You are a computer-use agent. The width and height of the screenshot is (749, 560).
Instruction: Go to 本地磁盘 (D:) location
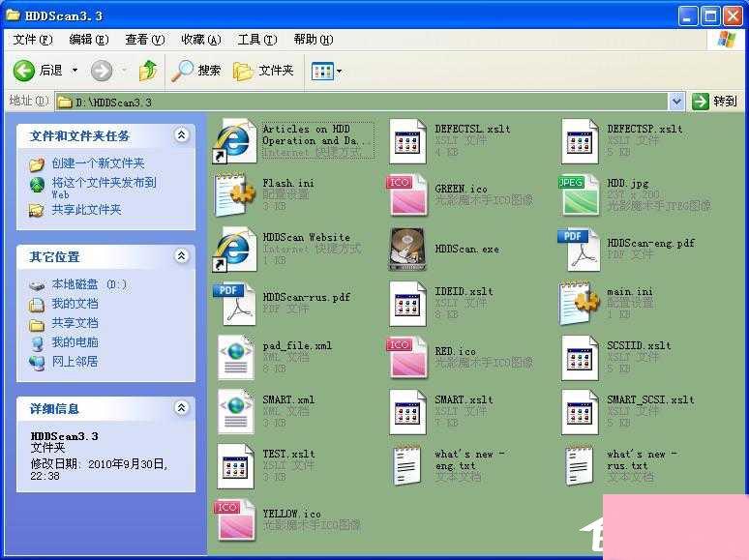89,284
